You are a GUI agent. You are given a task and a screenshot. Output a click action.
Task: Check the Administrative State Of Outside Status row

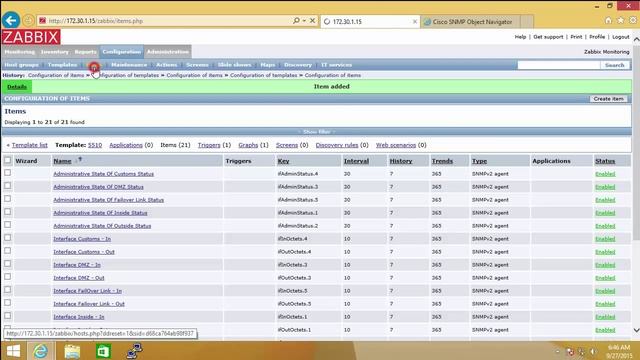(x=7, y=225)
